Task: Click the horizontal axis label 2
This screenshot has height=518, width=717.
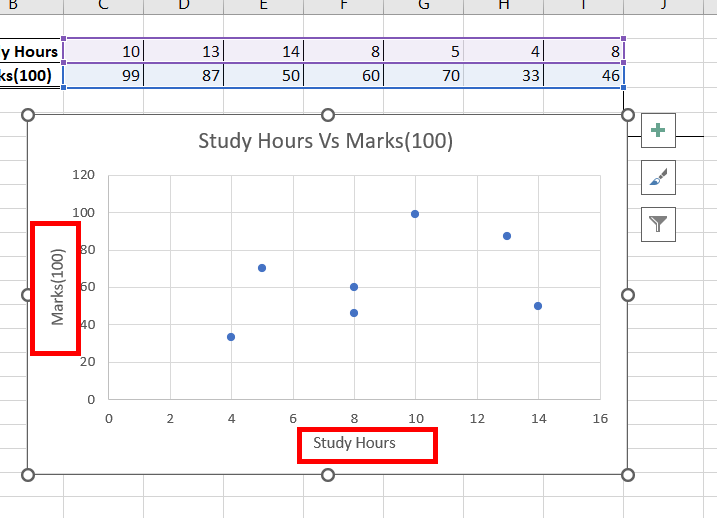Action: 170,418
